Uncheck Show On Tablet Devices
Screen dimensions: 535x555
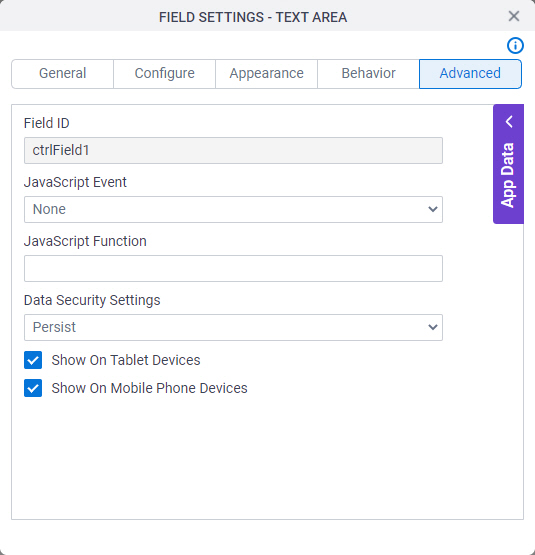coord(33,360)
